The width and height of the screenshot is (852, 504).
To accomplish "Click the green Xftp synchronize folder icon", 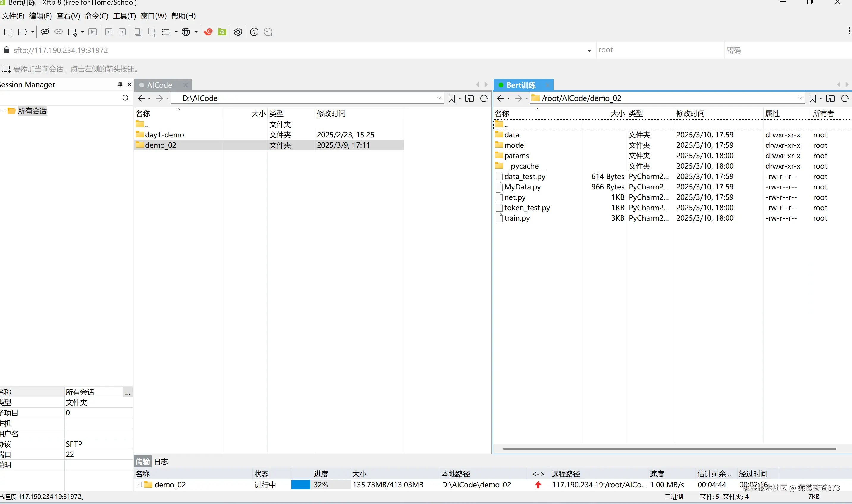I will coord(222,32).
